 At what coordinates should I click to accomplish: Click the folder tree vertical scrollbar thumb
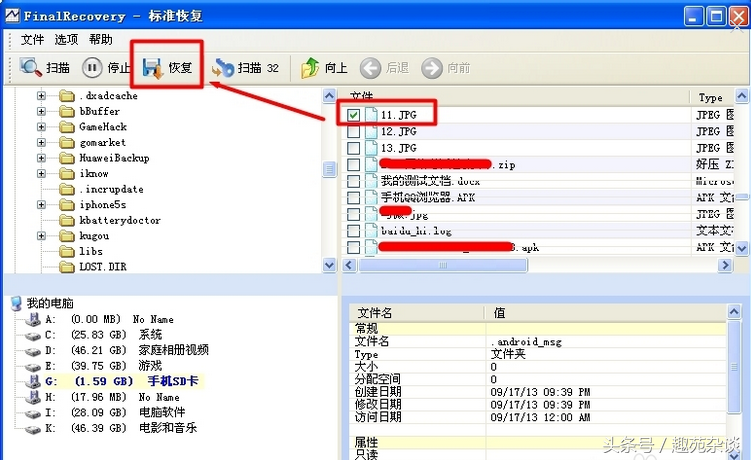[x=329, y=169]
